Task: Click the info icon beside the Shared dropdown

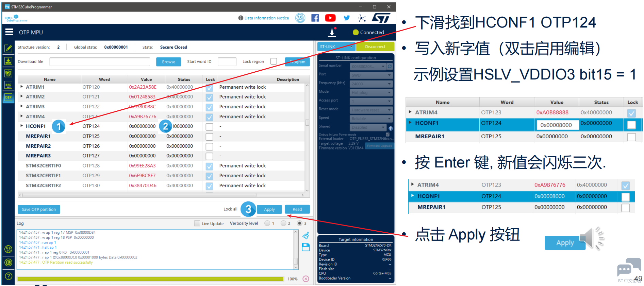Action: [391, 128]
